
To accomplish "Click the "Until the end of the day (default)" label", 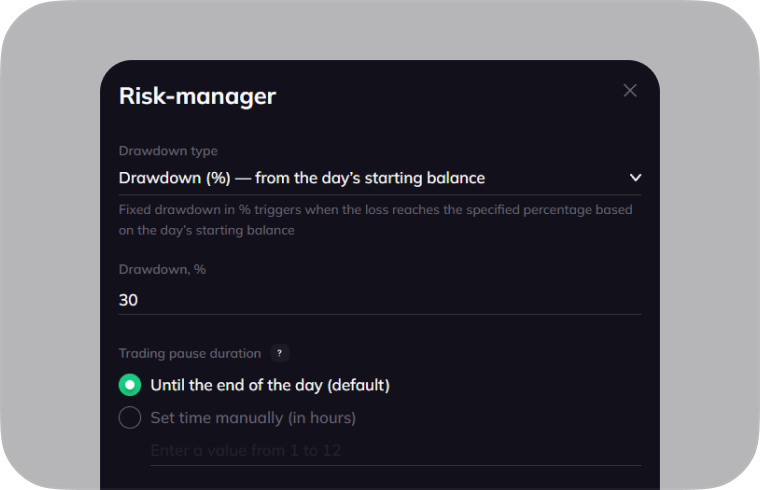I will [270, 385].
